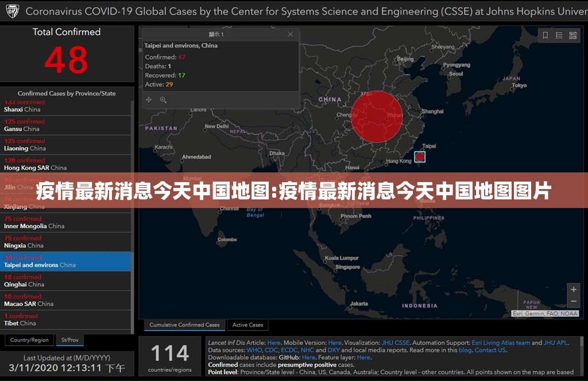Click the Johns Hopkins shield logo
The image size is (588, 381).
click(x=12, y=11)
